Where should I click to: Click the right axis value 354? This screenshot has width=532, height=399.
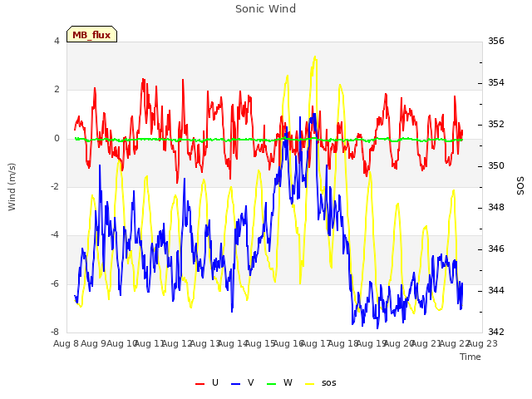point(496,82)
